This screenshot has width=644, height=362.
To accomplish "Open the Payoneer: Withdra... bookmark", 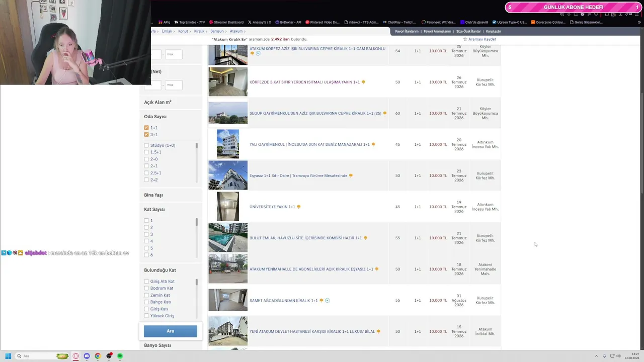I will click(439, 22).
